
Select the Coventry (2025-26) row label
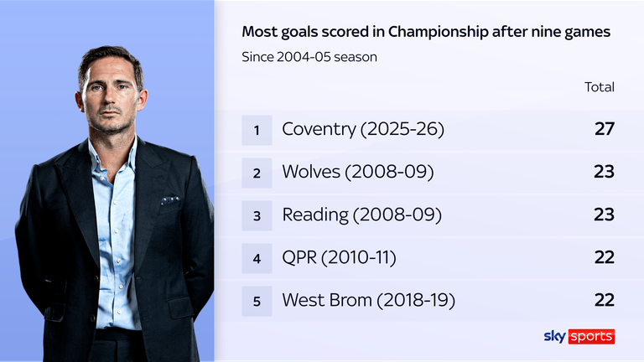pyautogui.click(x=363, y=130)
